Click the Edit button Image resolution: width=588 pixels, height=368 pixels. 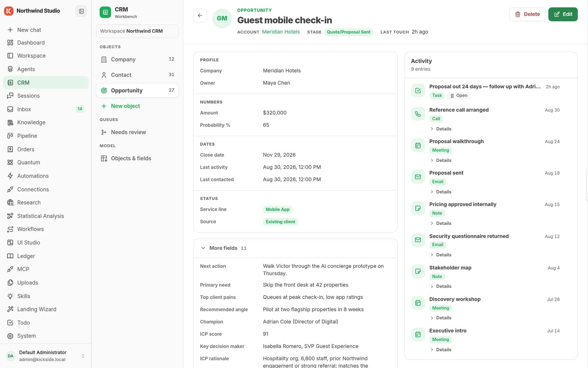[x=563, y=14]
